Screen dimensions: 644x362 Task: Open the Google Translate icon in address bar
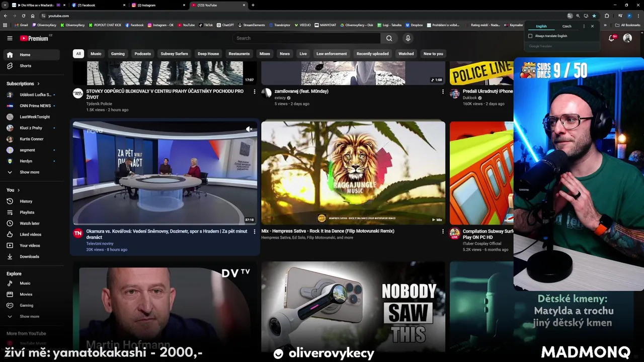click(570, 16)
